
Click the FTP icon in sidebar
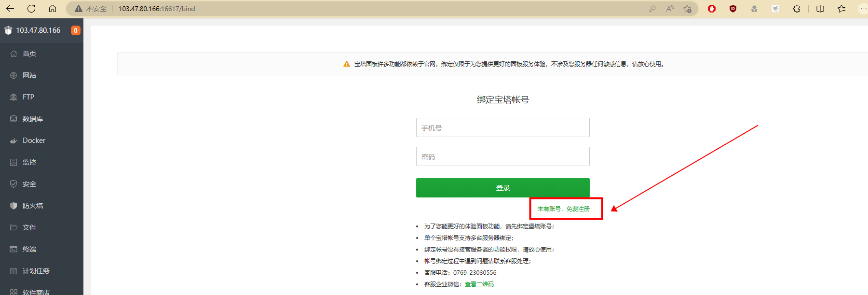tap(14, 97)
